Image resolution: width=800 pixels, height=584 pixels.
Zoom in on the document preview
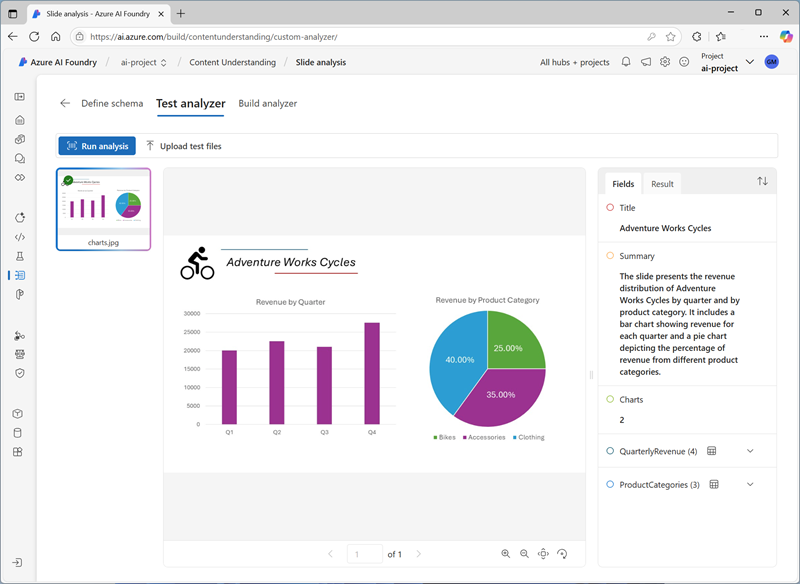(506, 554)
